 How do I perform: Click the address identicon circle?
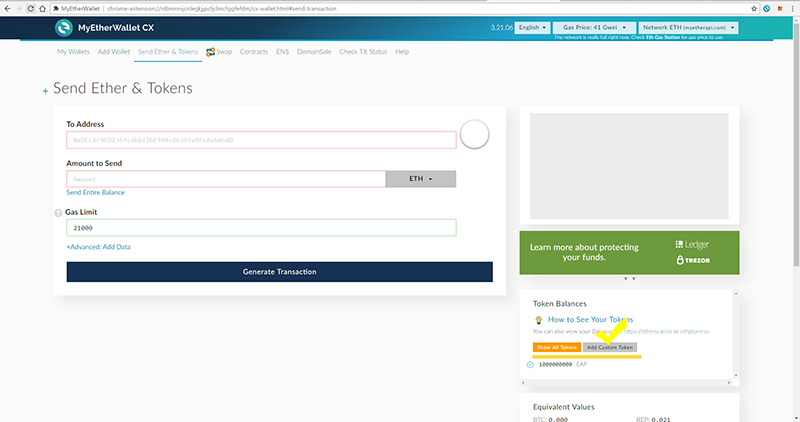tap(474, 134)
